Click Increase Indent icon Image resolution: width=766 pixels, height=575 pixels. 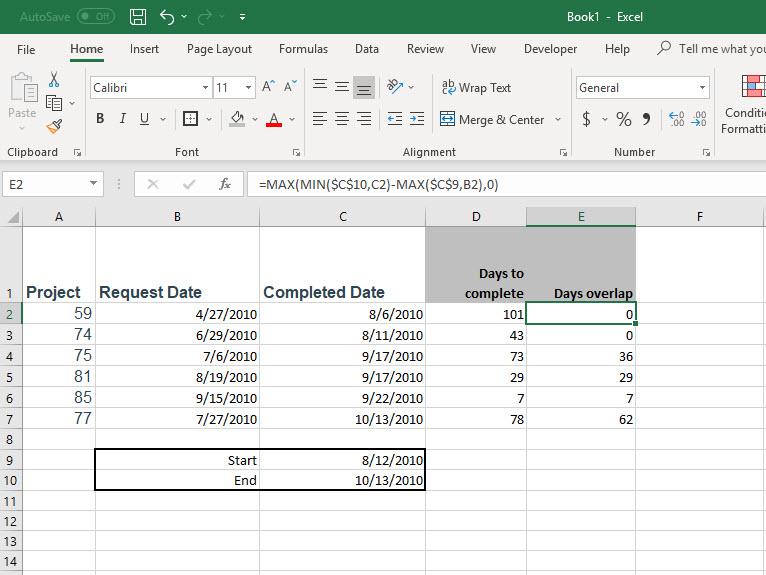[x=417, y=119]
